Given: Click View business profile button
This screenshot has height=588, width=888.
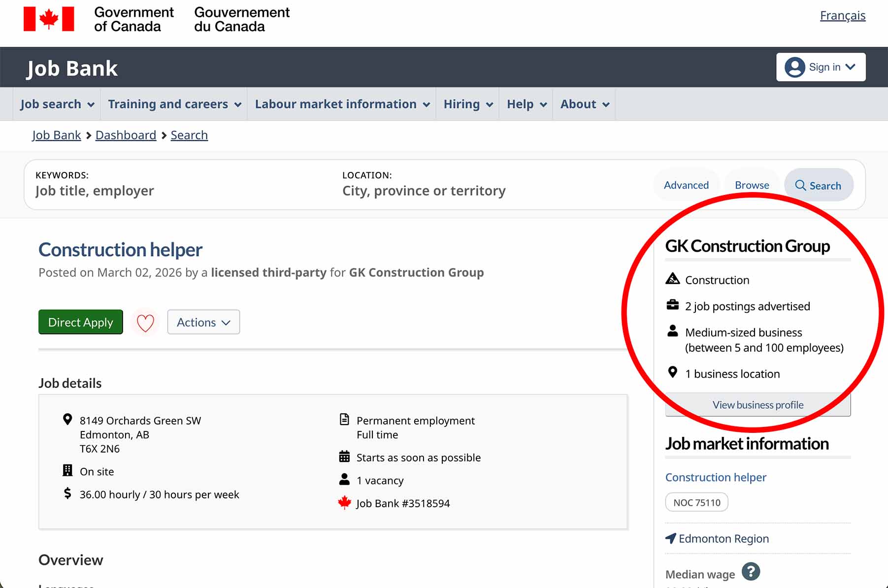Looking at the screenshot, I should point(757,405).
